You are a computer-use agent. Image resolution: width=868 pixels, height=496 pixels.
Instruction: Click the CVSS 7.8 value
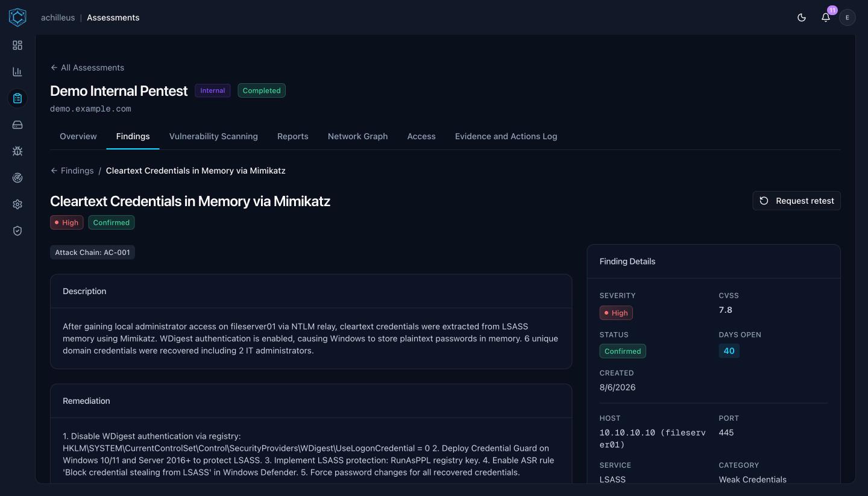pyautogui.click(x=726, y=310)
